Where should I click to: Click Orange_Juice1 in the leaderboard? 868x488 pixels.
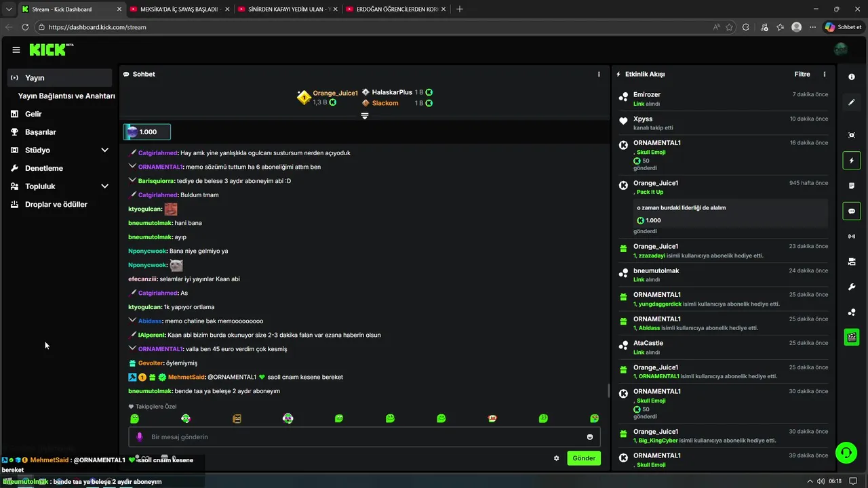pyautogui.click(x=335, y=93)
